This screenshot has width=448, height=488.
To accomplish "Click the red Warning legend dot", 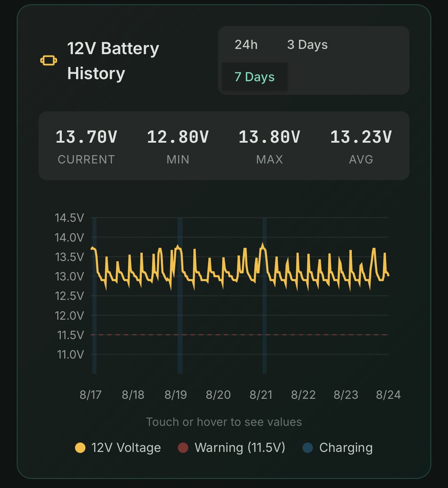I will (x=183, y=448).
